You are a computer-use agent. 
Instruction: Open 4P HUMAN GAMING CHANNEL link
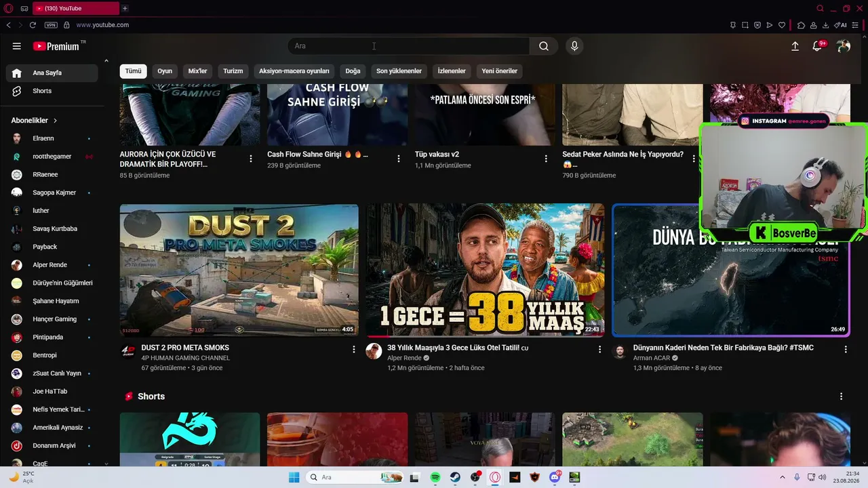pos(186,358)
